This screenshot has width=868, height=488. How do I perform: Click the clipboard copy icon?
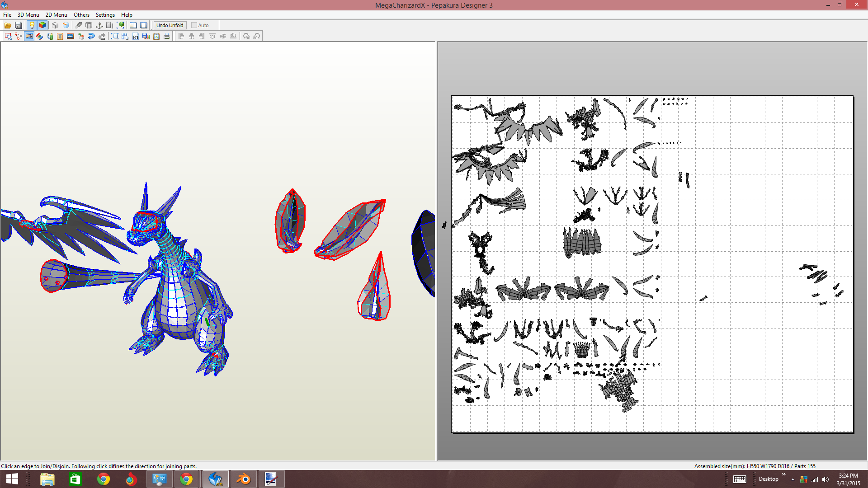tap(156, 36)
